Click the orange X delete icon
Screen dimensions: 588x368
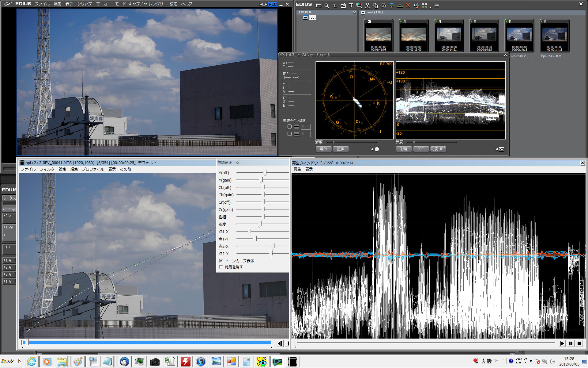[408, 6]
